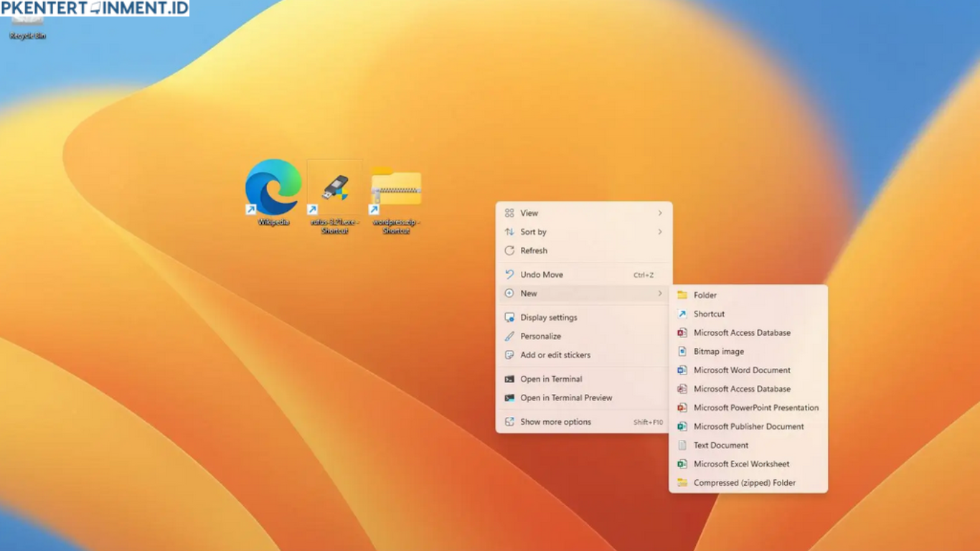Create a new Folder from New submenu
The image size is (980, 551).
[748, 295]
